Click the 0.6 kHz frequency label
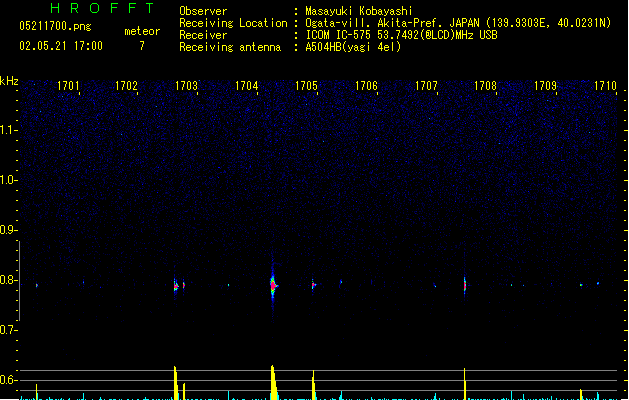Image resolution: width=629 pixels, height=400 pixels. (8, 380)
